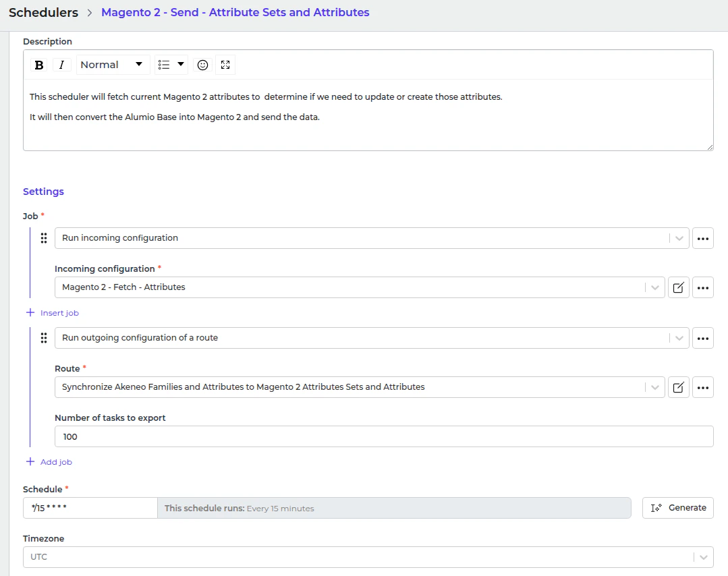This screenshot has height=576, width=728.
Task: Grab the drag handle of Run incoming configuration job
Action: pos(44,238)
